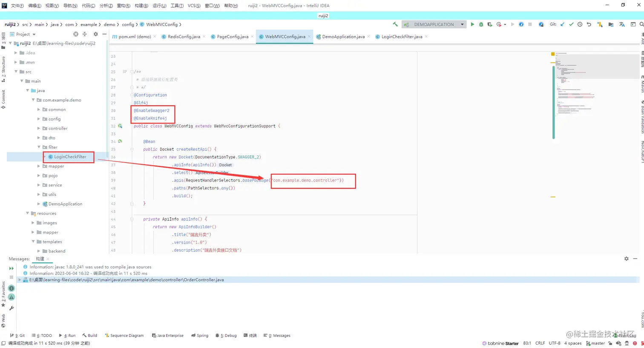Open Project Structure folder icon in toolbar
Screen dimensions: 644x348
tap(611, 24)
